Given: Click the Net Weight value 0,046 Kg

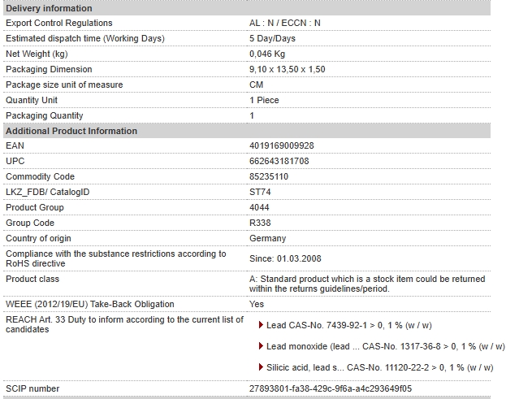Looking at the screenshot, I should (267, 54).
